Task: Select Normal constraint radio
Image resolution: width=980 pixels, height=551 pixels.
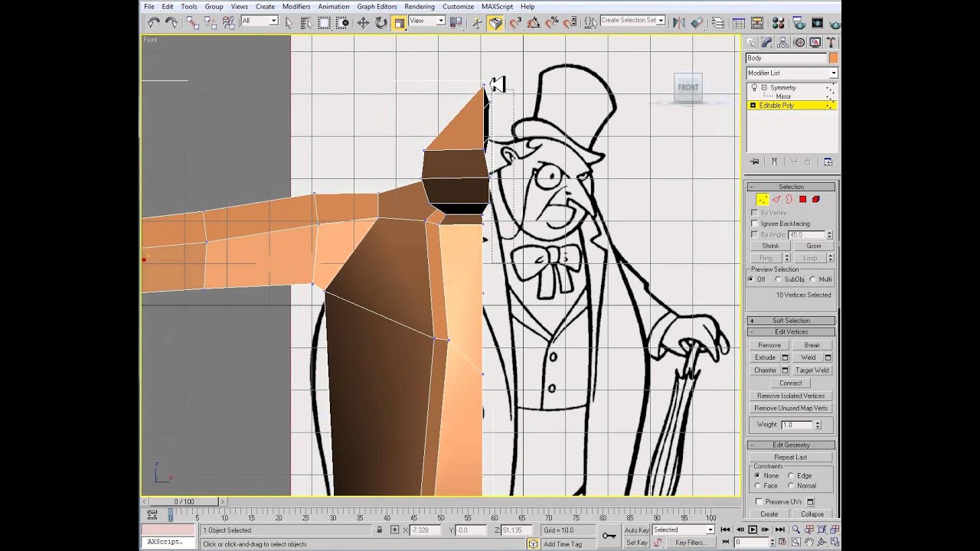Action: point(791,485)
